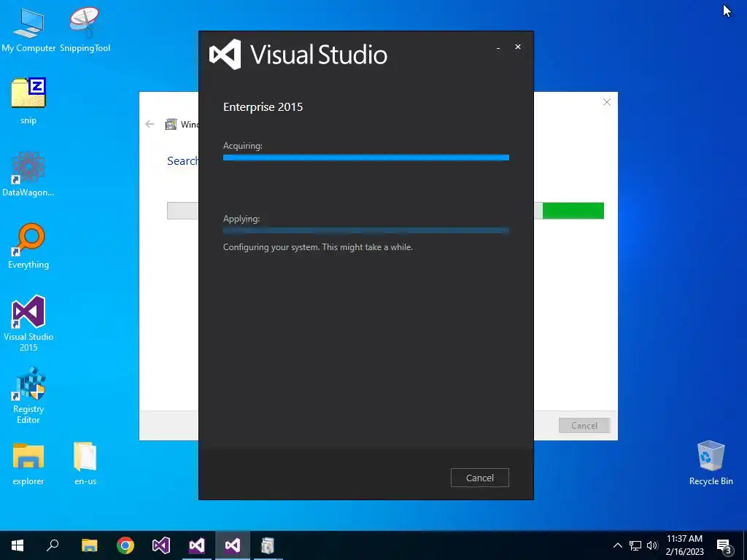The image size is (747, 560).
Task: Cancel the Visual Studio Enterprise 2015 setup
Action: point(480,478)
